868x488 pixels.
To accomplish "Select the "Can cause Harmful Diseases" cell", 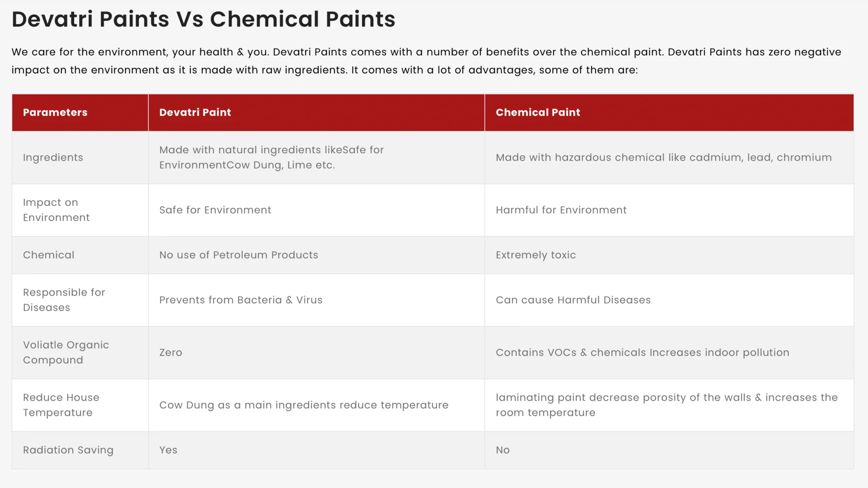I will click(x=573, y=300).
